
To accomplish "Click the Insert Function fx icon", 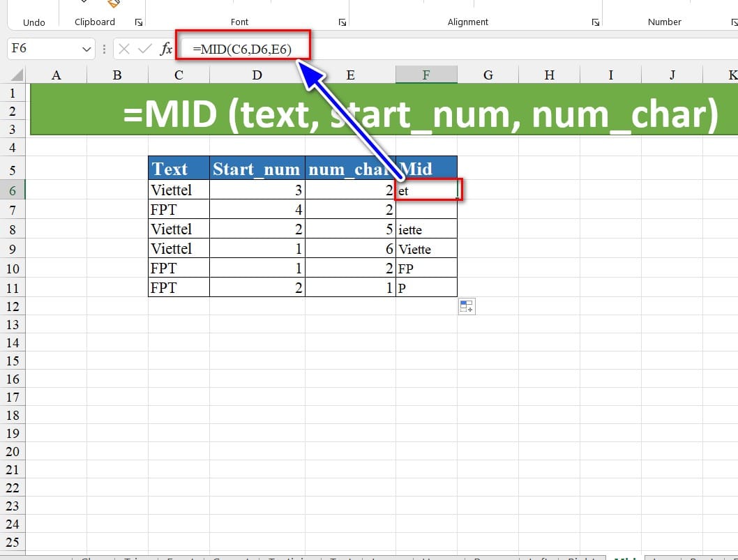I will (x=167, y=49).
